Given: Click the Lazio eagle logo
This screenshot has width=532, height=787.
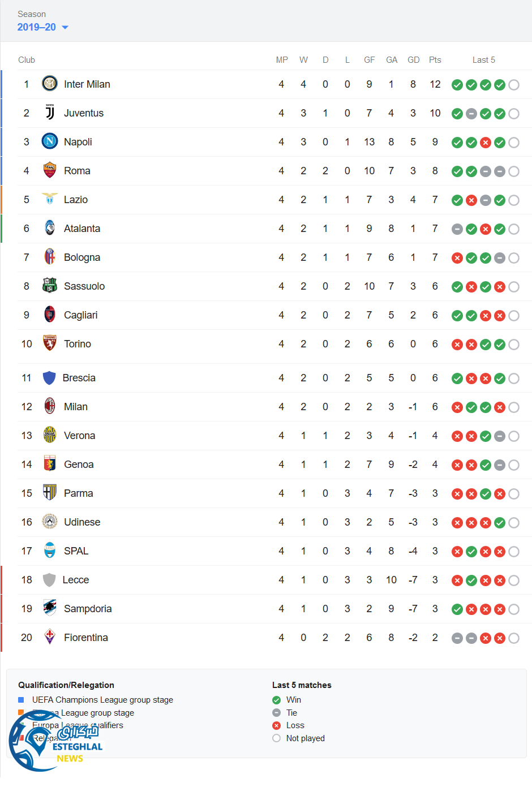Looking at the screenshot, I should click(50, 199).
